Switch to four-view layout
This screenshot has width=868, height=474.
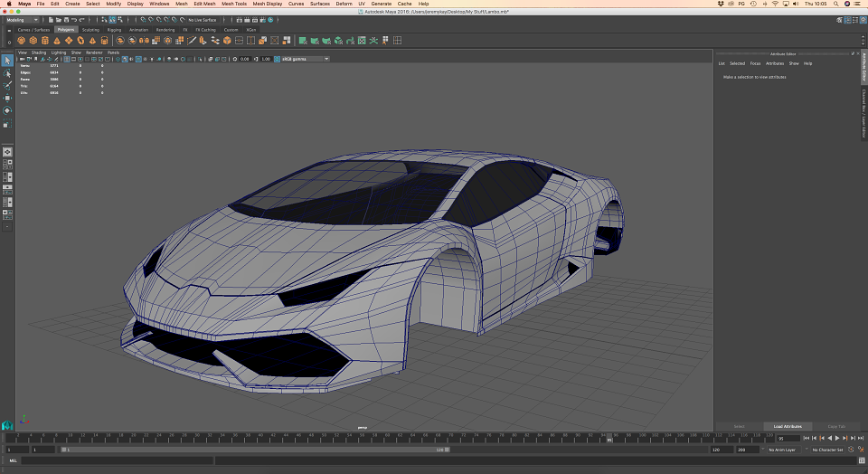click(x=7, y=165)
